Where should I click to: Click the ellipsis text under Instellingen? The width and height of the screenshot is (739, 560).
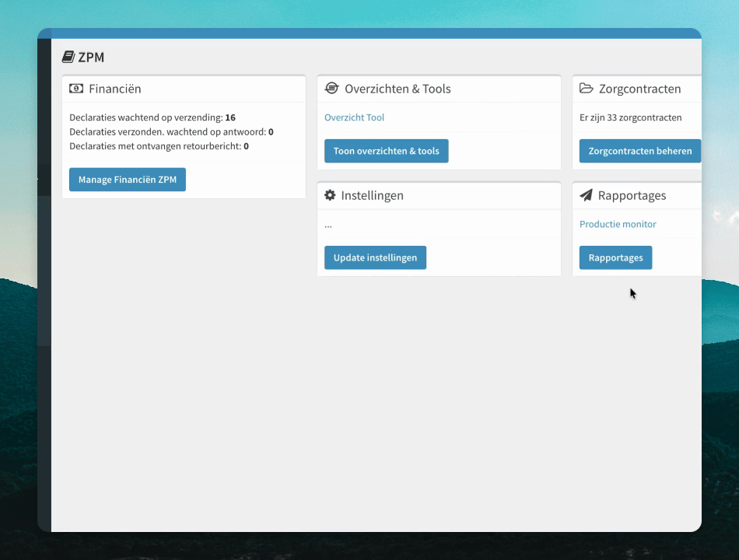click(x=328, y=226)
